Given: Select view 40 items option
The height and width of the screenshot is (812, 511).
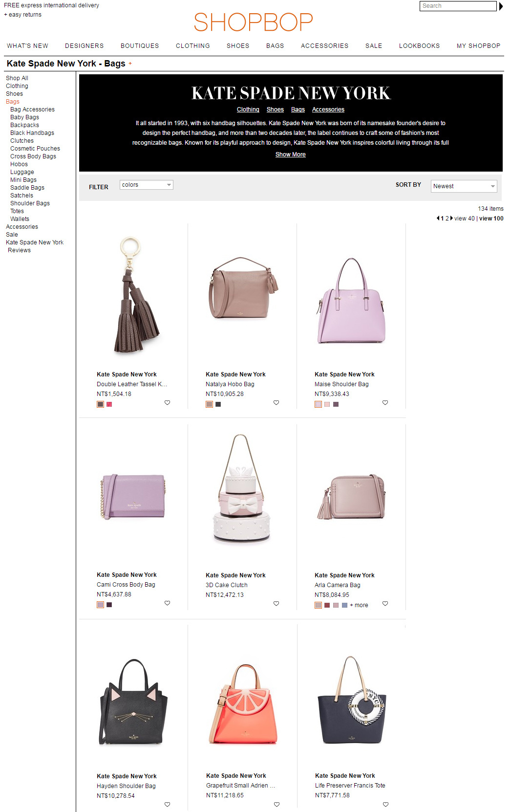Looking at the screenshot, I should pos(465,219).
